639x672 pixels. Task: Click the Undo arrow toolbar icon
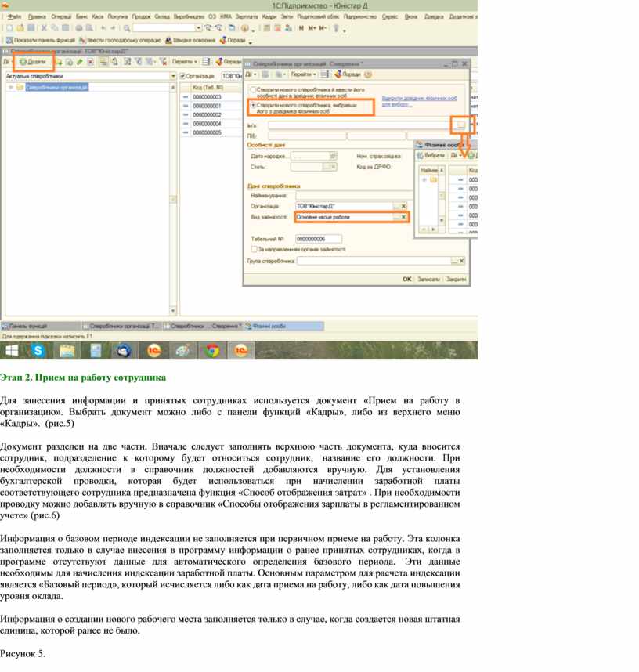[103, 28]
